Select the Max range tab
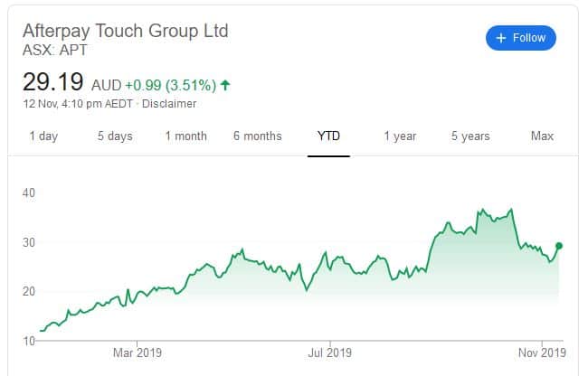The width and height of the screenshot is (588, 376). point(542,136)
